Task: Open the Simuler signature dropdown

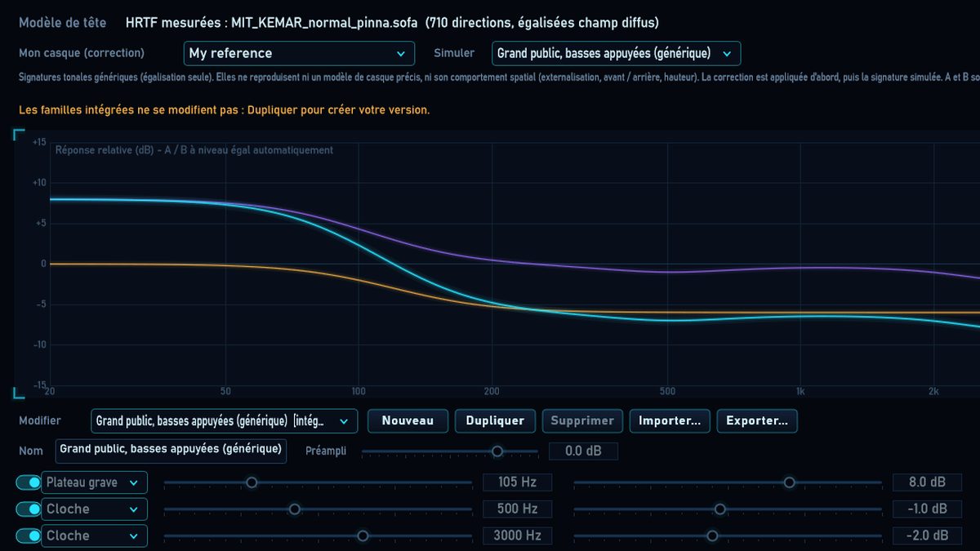Action: 616,53
